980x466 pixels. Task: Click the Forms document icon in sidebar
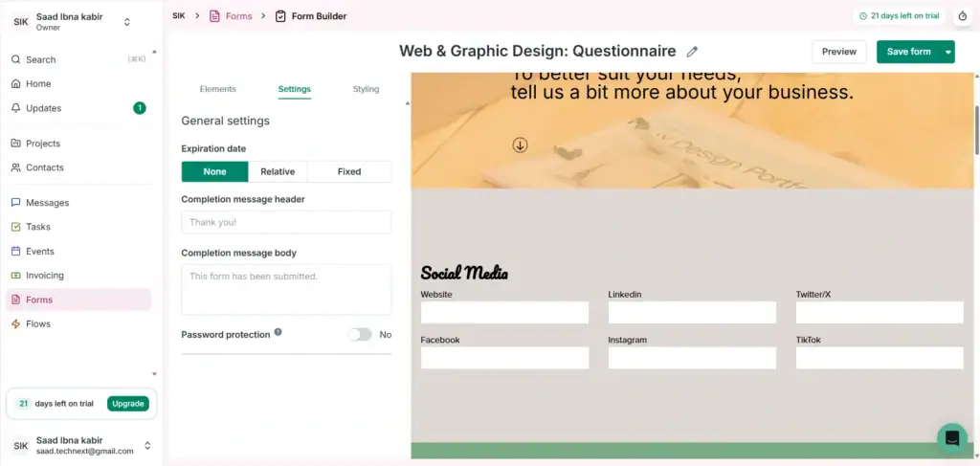pos(15,300)
